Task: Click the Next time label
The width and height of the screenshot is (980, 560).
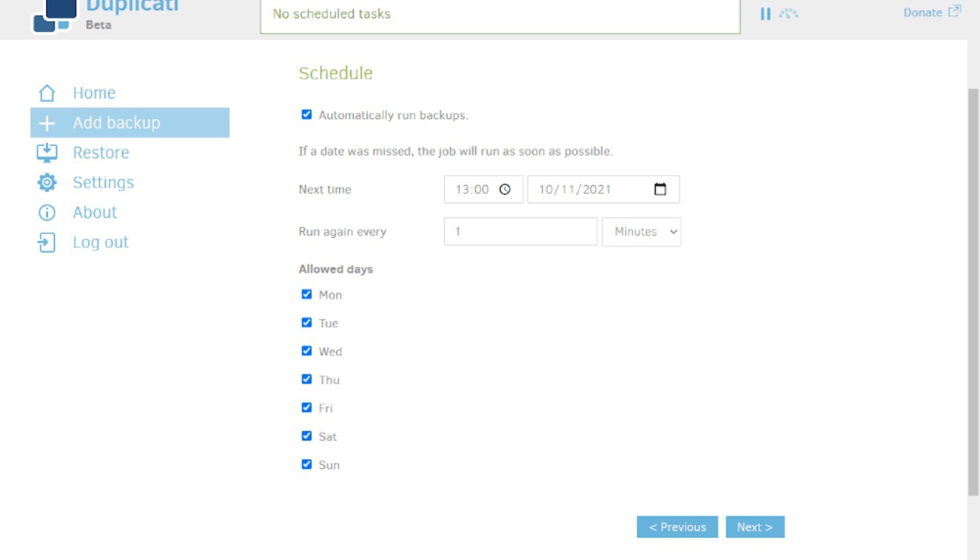Action: click(324, 190)
